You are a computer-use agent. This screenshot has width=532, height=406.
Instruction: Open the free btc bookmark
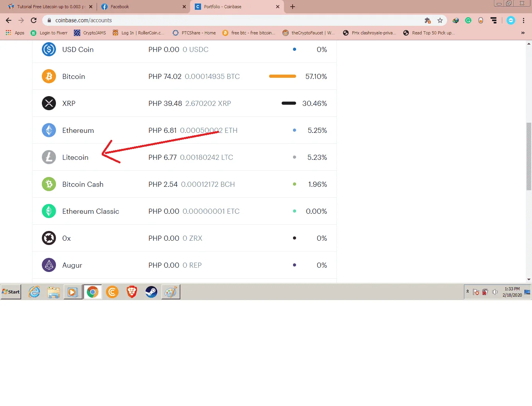pos(249,33)
